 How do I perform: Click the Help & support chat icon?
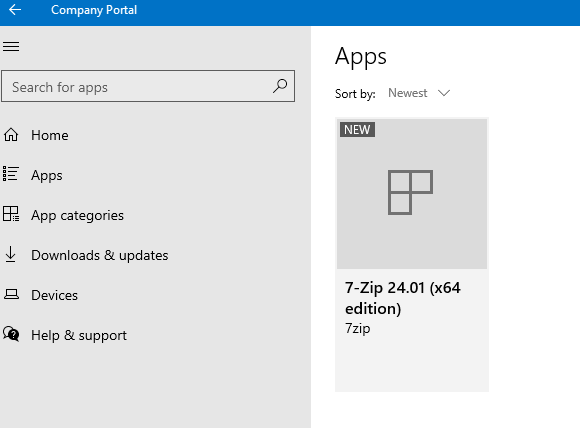(11, 334)
